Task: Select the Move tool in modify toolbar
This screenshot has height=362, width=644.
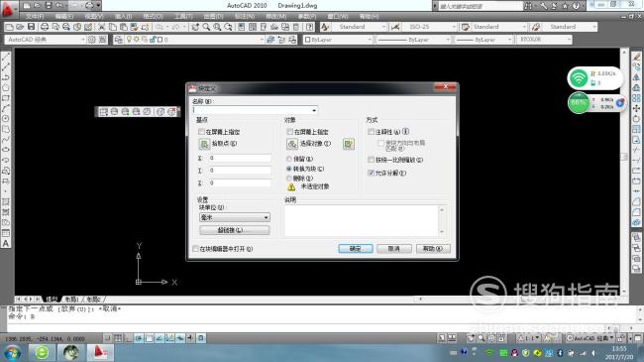Action: tap(636, 108)
